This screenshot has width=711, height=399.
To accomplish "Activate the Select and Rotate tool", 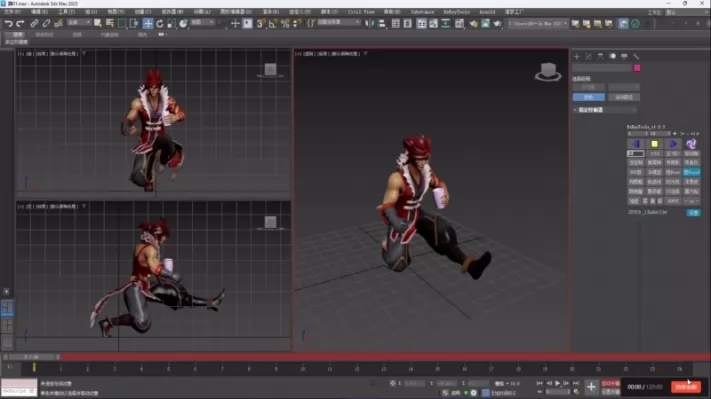I will pos(160,24).
